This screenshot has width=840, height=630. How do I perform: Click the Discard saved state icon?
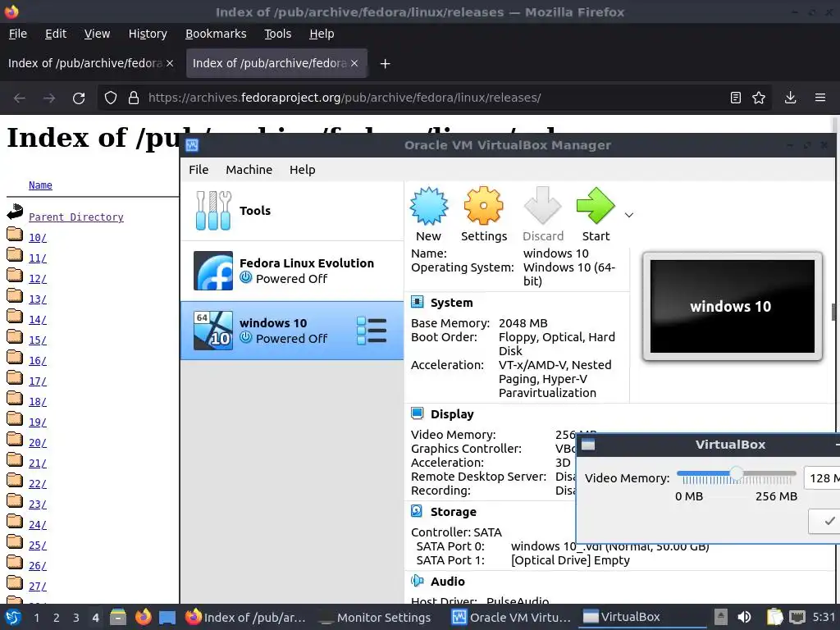pyautogui.click(x=543, y=206)
